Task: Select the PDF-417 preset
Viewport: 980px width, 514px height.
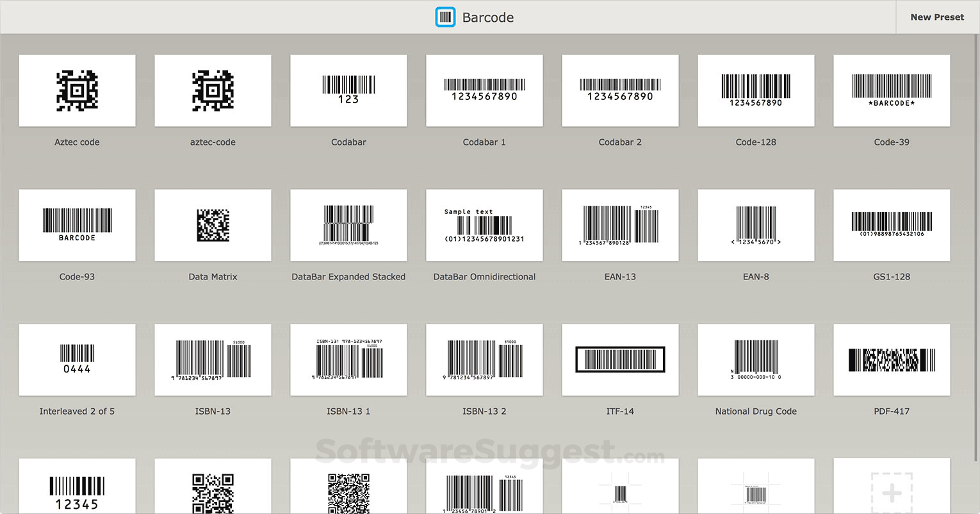Action: click(x=892, y=360)
